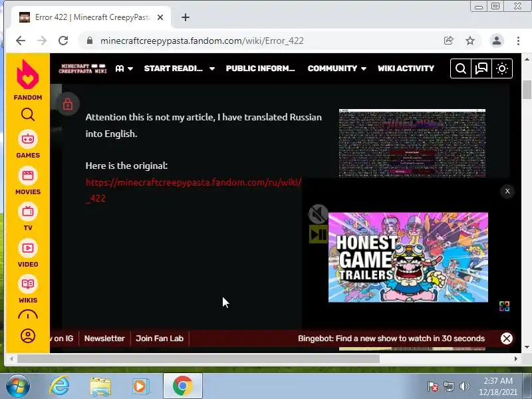The image size is (532, 399).
Task: Click the horizontal scroll right arrow
Action: click(x=516, y=358)
